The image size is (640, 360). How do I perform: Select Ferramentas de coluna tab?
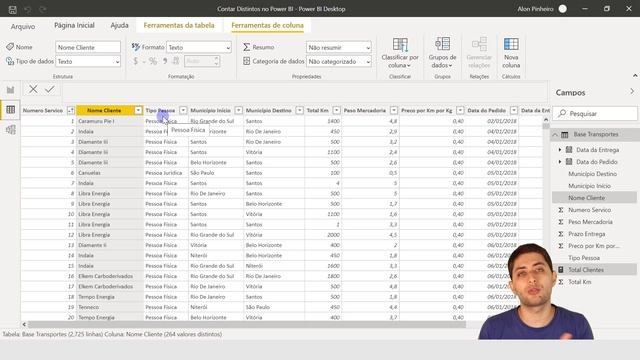[267, 25]
